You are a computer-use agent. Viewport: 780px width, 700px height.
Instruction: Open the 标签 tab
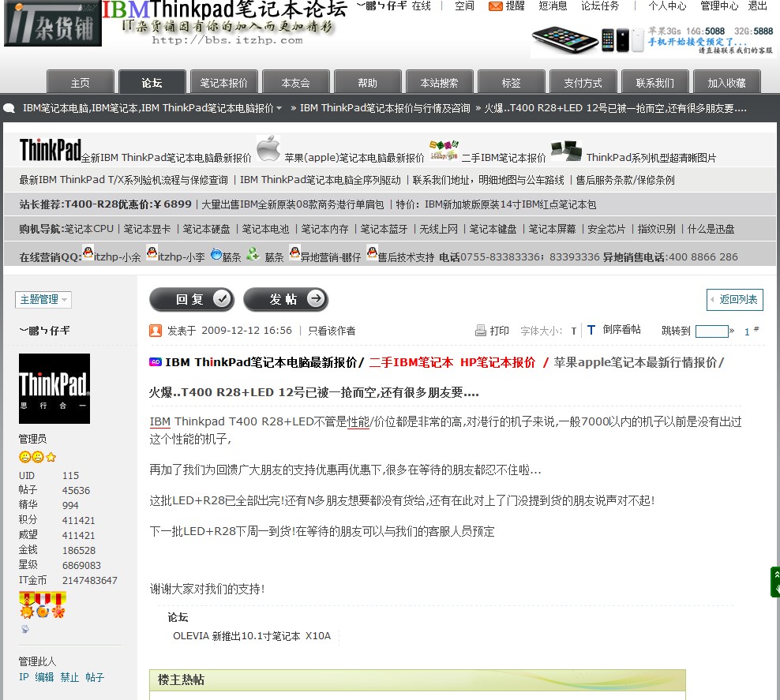coord(512,83)
